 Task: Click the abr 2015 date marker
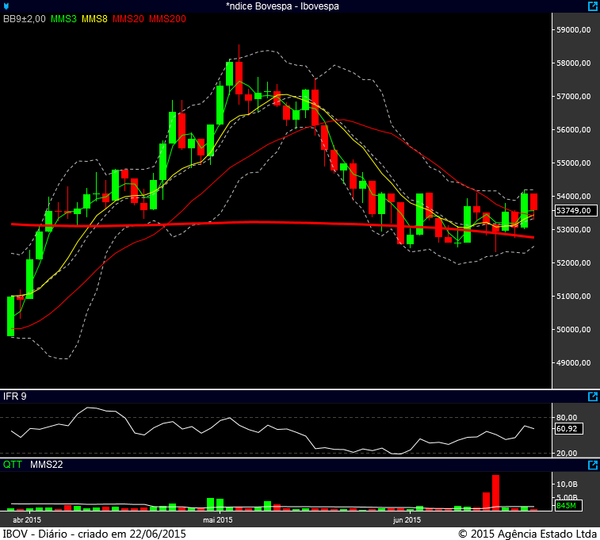[26, 520]
